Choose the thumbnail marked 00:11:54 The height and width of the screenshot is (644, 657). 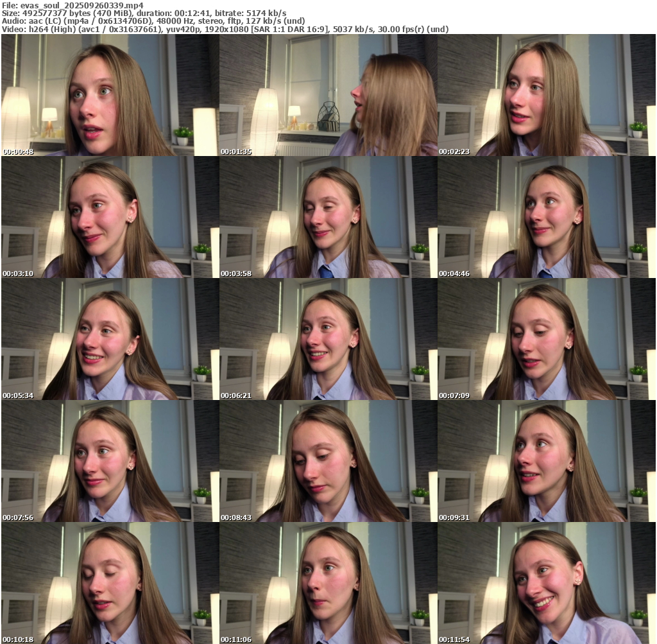point(547,583)
